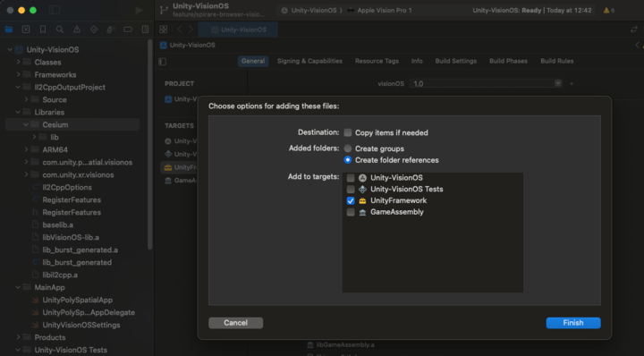Image resolution: width=644 pixels, height=356 pixels.
Task: Check the Unity-VisionOS target checkbox
Action: (x=351, y=178)
